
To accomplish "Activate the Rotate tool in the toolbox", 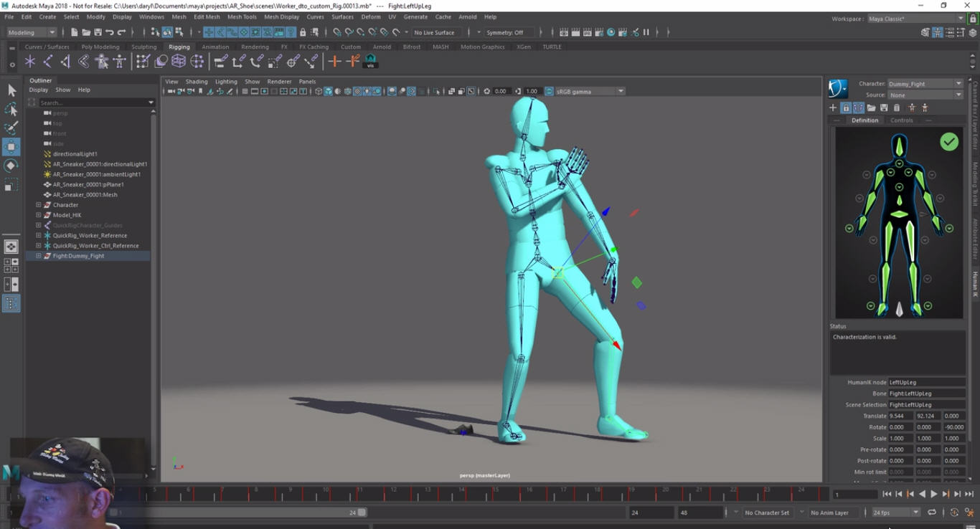I will pos(11,166).
